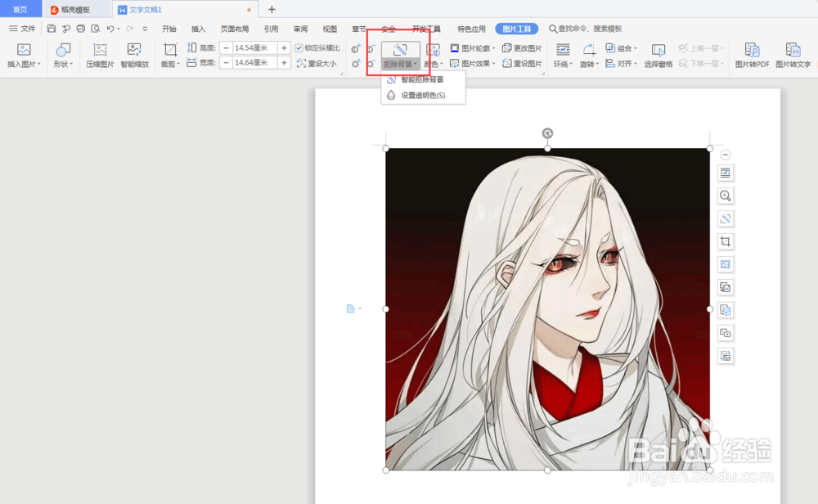Viewport: 818px width, 504px height.
Task: Open the Align (对齐) dropdown
Action: [x=622, y=63]
